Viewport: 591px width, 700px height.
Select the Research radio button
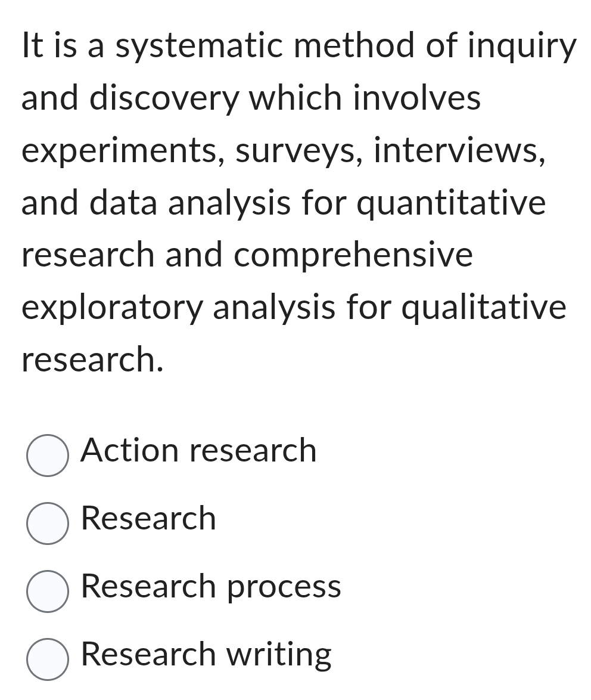point(47,524)
